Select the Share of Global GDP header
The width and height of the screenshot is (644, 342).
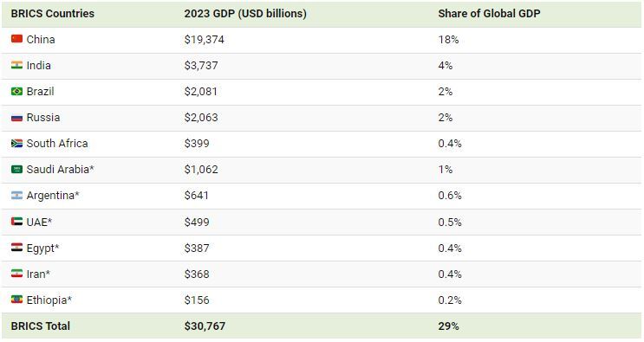489,14
